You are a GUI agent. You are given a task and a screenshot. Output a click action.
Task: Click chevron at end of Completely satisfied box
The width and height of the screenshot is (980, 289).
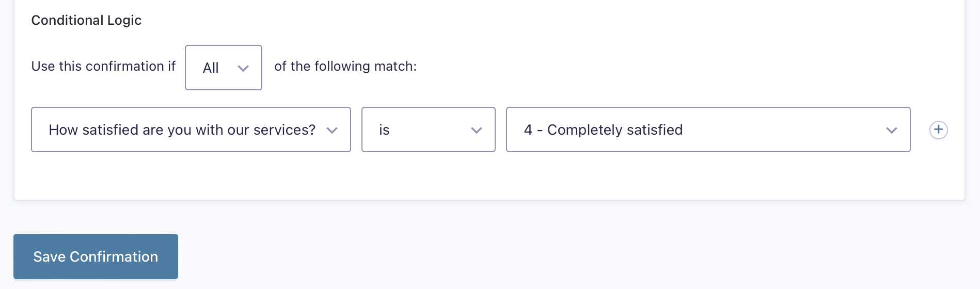pyautogui.click(x=892, y=130)
